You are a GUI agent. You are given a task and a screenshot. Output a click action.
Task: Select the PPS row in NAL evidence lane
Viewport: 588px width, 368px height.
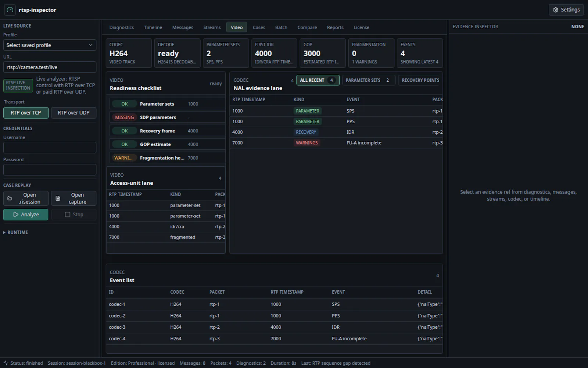(336, 121)
